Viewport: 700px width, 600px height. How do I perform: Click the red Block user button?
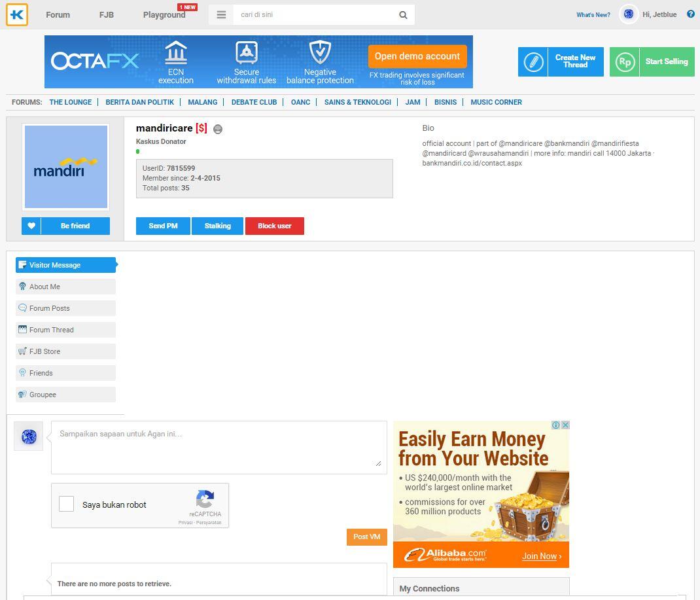(275, 226)
